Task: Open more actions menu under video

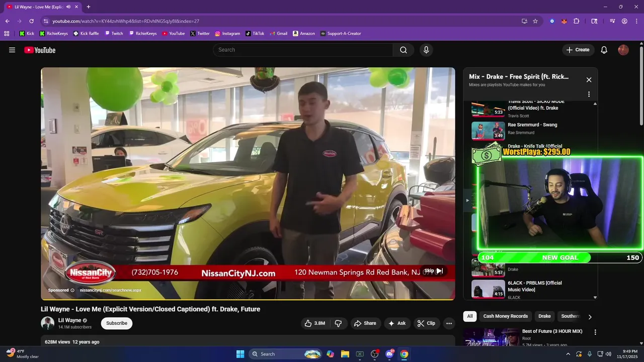Action: [x=449, y=323]
